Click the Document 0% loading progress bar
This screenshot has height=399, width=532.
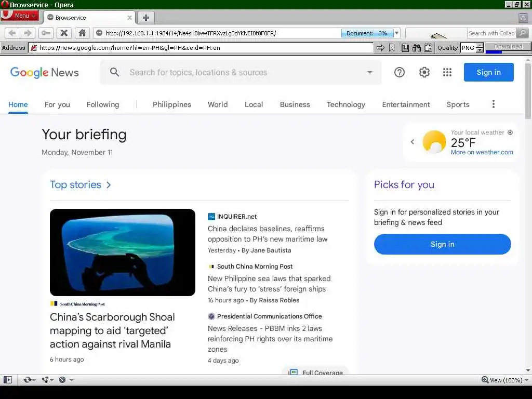[367, 33]
